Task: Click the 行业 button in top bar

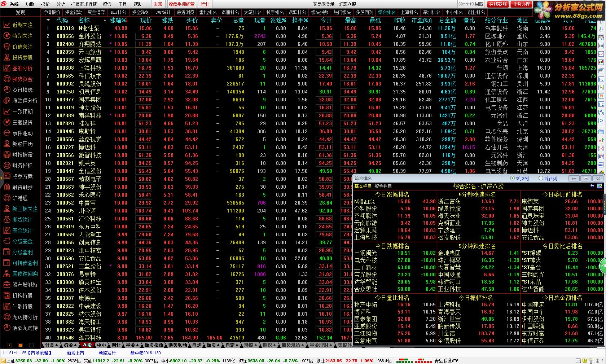Action: (205, 4)
